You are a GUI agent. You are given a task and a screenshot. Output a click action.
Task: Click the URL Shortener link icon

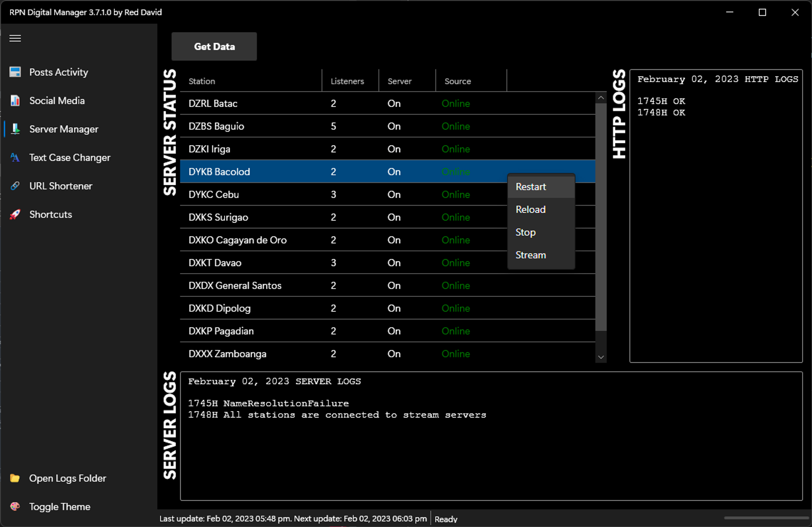pos(15,186)
